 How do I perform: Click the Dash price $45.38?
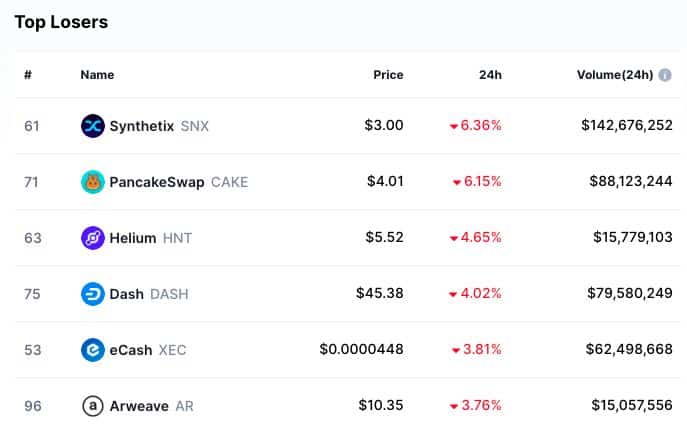tap(379, 294)
